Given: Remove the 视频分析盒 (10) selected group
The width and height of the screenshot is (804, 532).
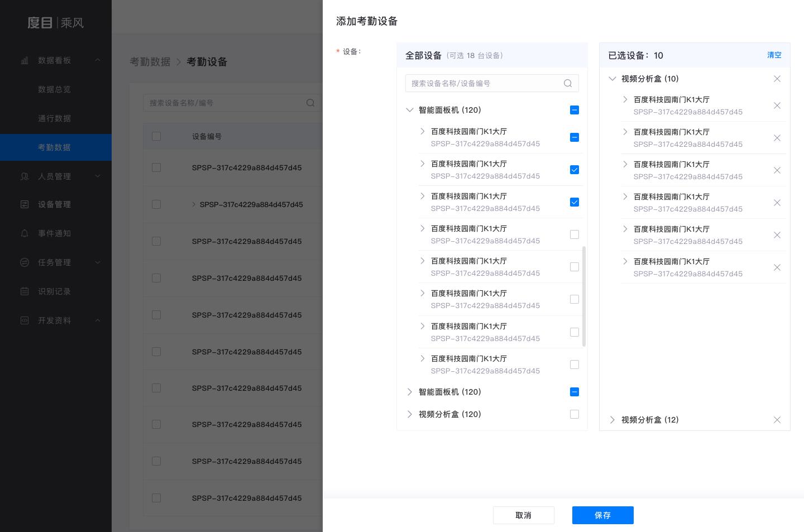Looking at the screenshot, I should (x=777, y=79).
